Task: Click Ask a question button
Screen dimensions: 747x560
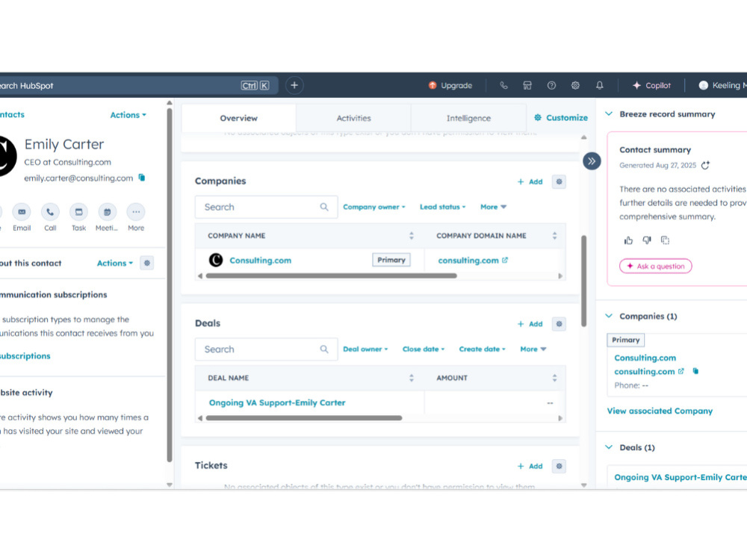Action: point(656,267)
